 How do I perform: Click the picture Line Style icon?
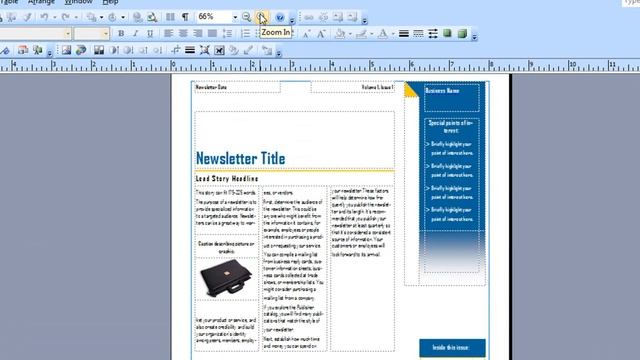(190, 50)
